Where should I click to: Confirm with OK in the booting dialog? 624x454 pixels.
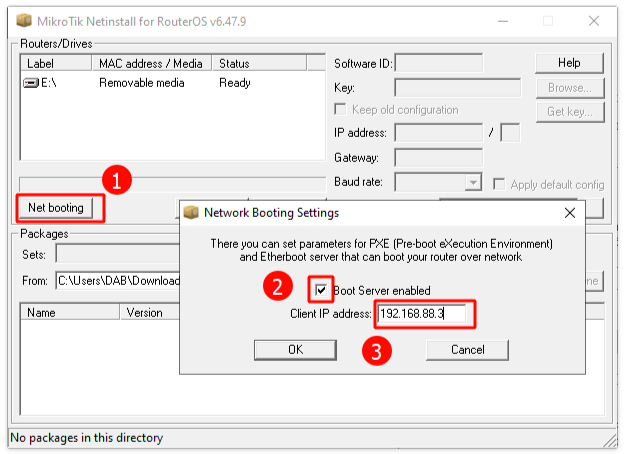[x=295, y=350]
